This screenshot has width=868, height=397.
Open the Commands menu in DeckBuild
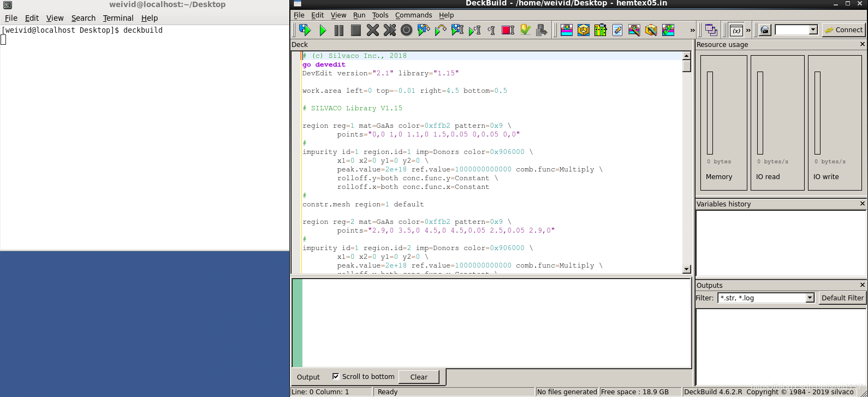click(413, 15)
